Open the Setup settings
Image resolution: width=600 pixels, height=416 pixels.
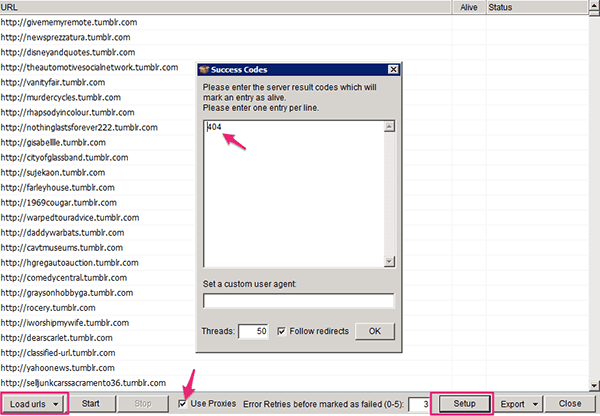tap(461, 403)
